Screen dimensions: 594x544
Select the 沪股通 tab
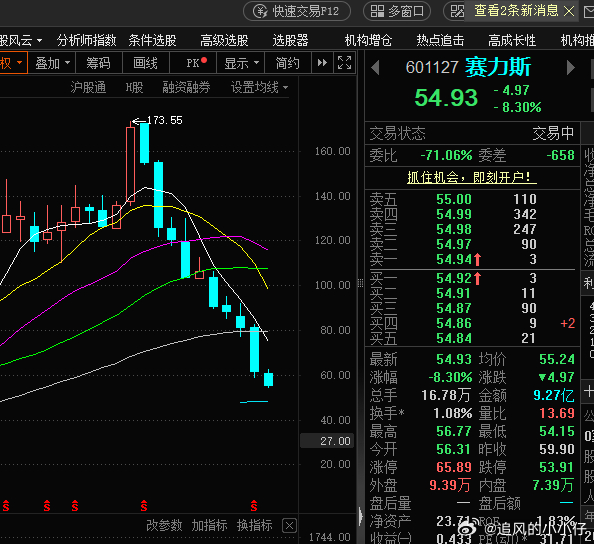pyautogui.click(x=88, y=88)
